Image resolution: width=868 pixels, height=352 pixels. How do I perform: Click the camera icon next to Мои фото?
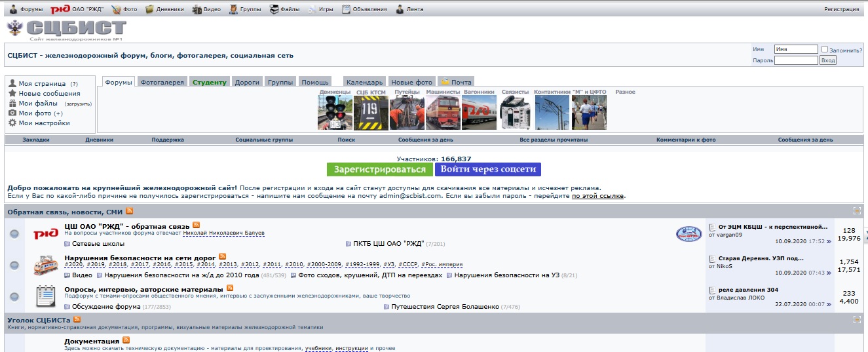point(12,113)
